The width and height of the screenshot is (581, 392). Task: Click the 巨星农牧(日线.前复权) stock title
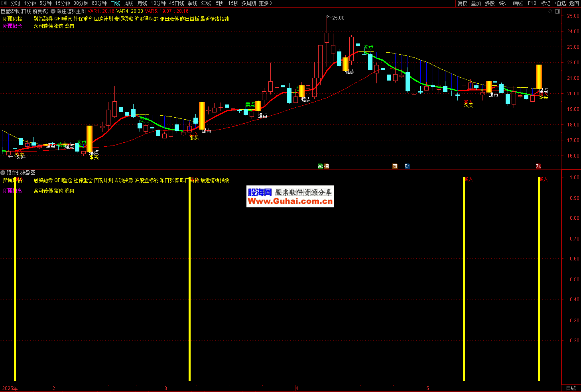click(x=25, y=11)
